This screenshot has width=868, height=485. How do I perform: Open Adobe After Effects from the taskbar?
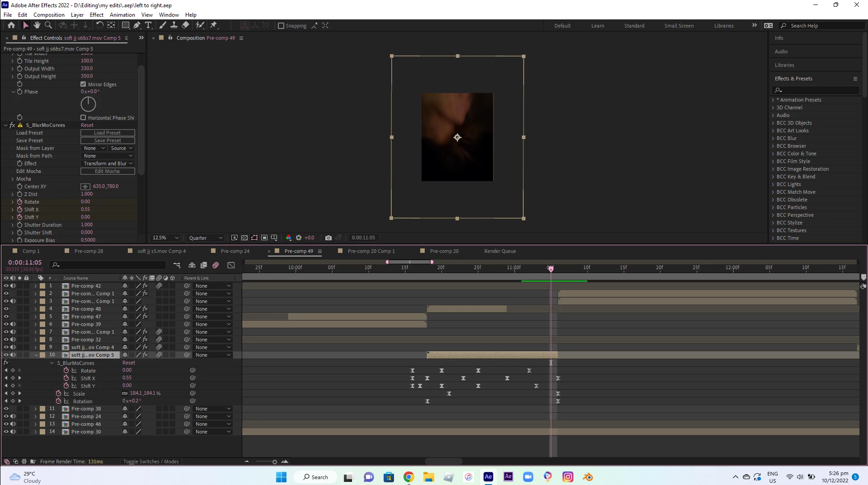coord(488,477)
